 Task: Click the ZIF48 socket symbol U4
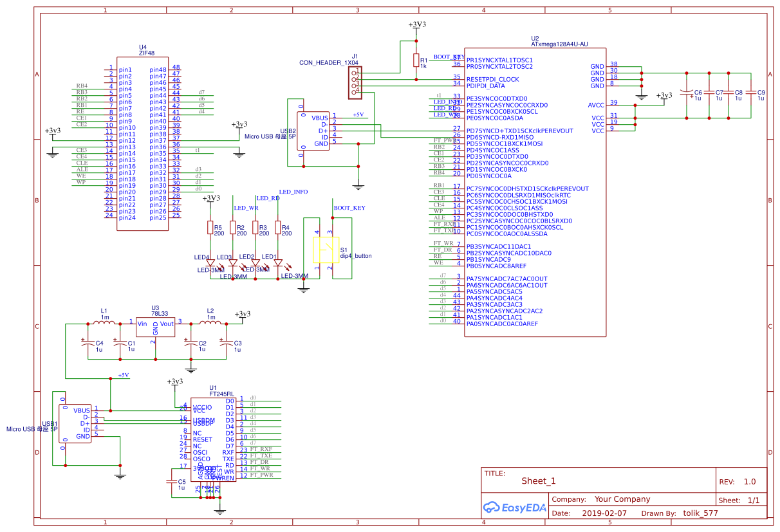tap(143, 142)
